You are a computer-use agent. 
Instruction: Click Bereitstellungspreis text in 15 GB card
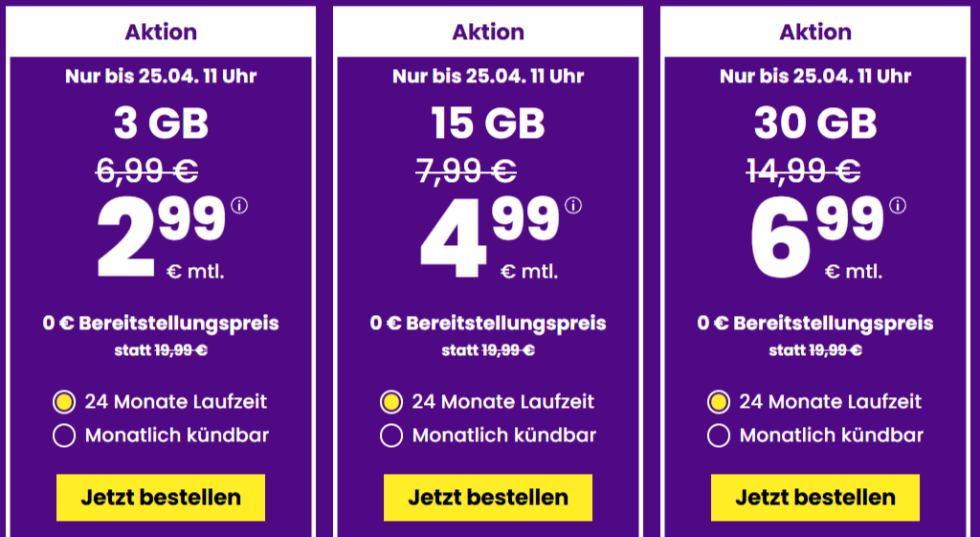[x=505, y=324]
